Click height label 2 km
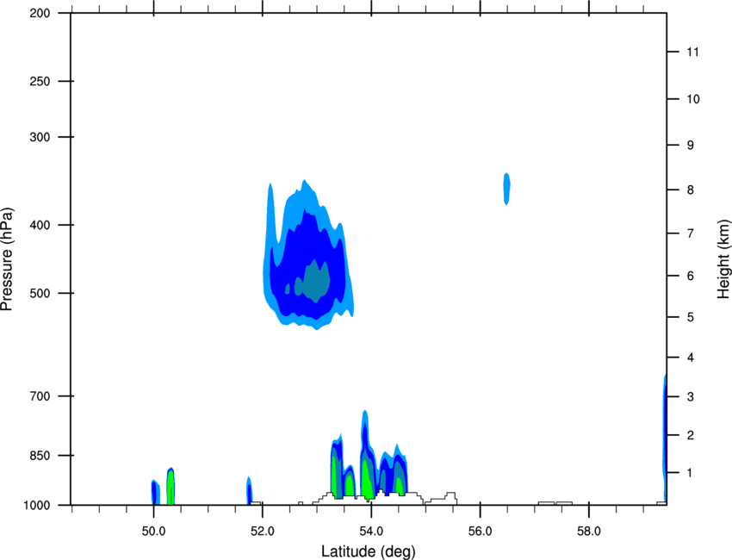 [691, 435]
